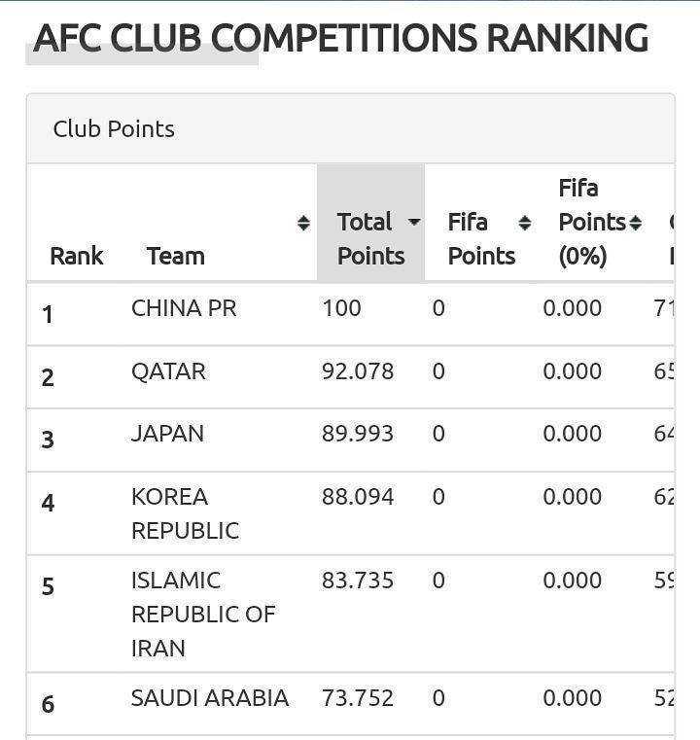Click Qatar's total points 92.078
This screenshot has width=700, height=740.
tap(358, 371)
